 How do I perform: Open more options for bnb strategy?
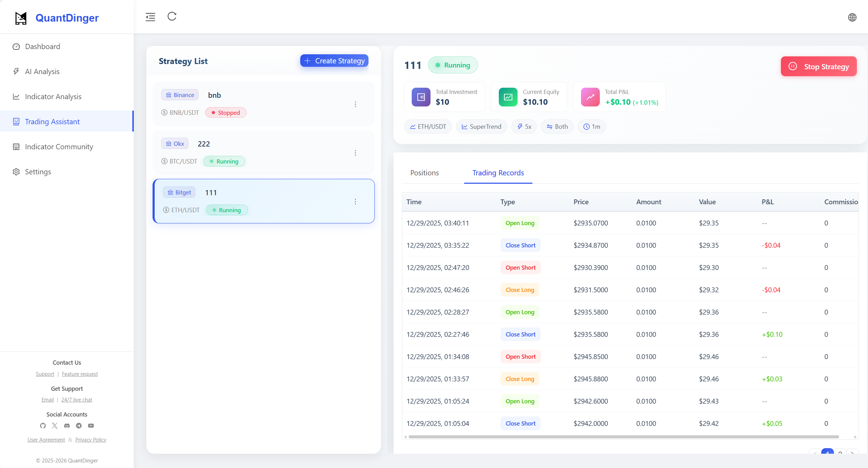tap(355, 104)
